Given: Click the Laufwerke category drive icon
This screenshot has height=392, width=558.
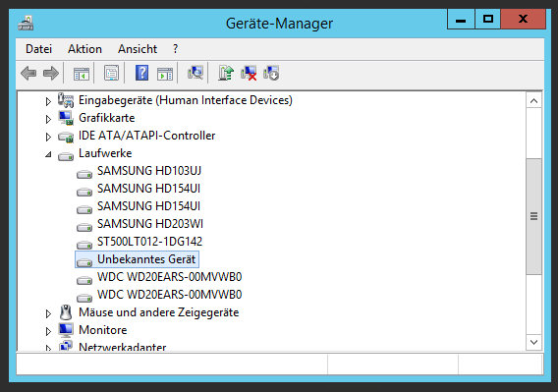Looking at the screenshot, I should point(66,156).
